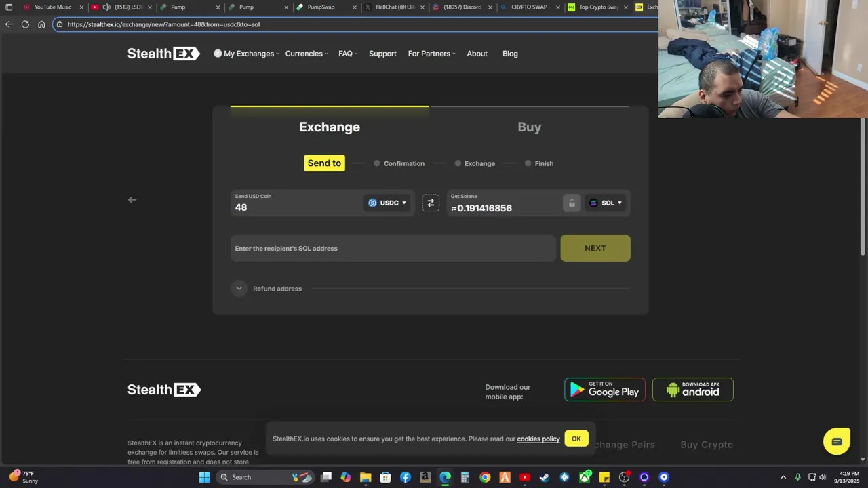The image size is (868, 488).
Task: Reload the page with refresh icon
Action: click(25, 24)
